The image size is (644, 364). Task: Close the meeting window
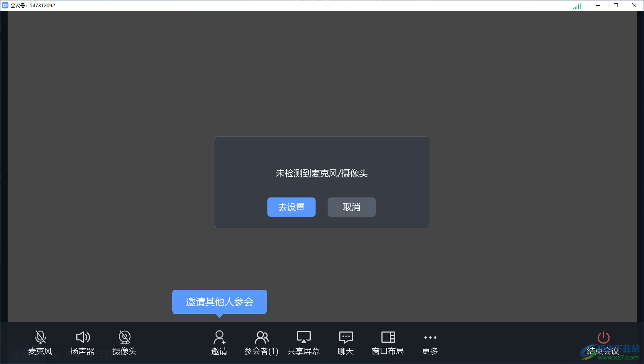pyautogui.click(x=634, y=5)
